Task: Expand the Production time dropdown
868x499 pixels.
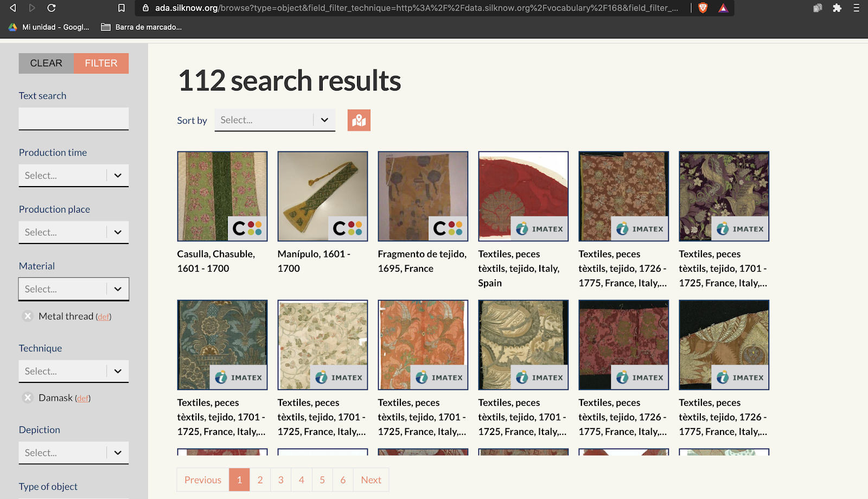Action: click(x=74, y=175)
